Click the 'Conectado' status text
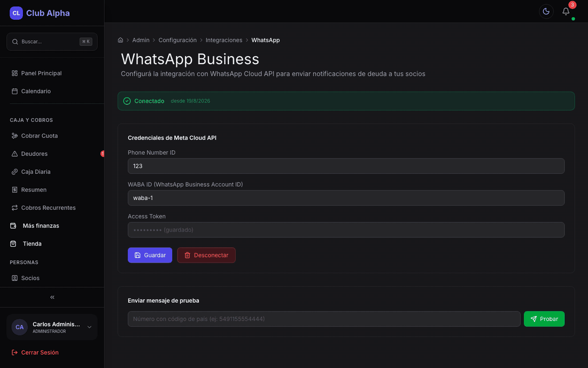The height and width of the screenshot is (368, 588). 149,101
